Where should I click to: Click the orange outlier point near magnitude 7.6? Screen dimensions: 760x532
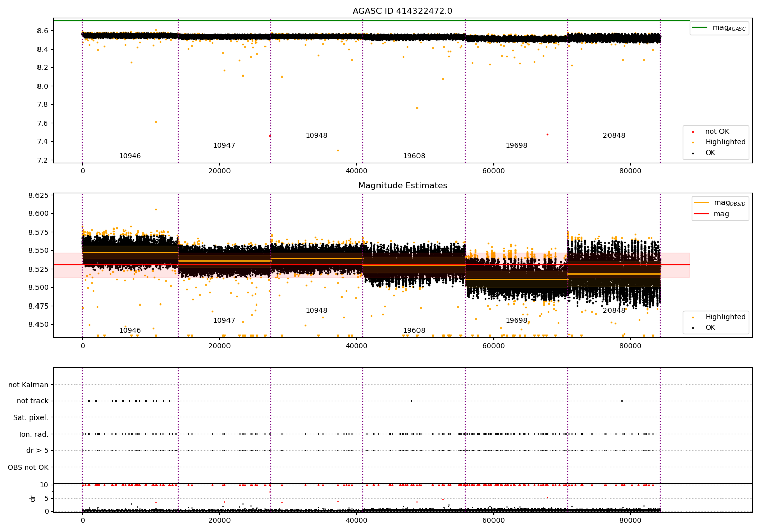156,122
